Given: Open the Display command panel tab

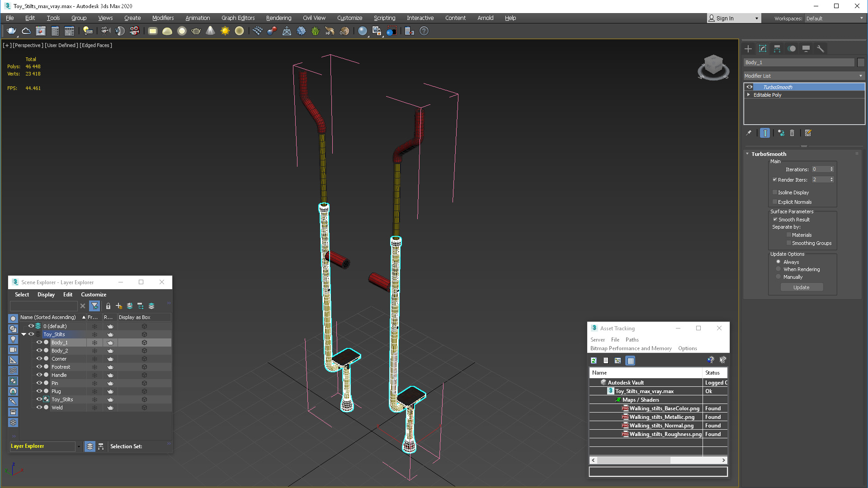Looking at the screenshot, I should [806, 49].
